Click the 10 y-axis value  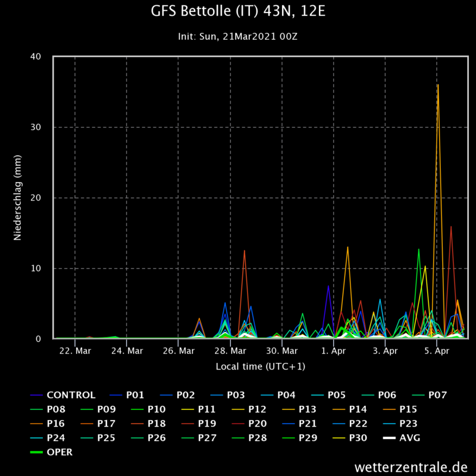36,268
